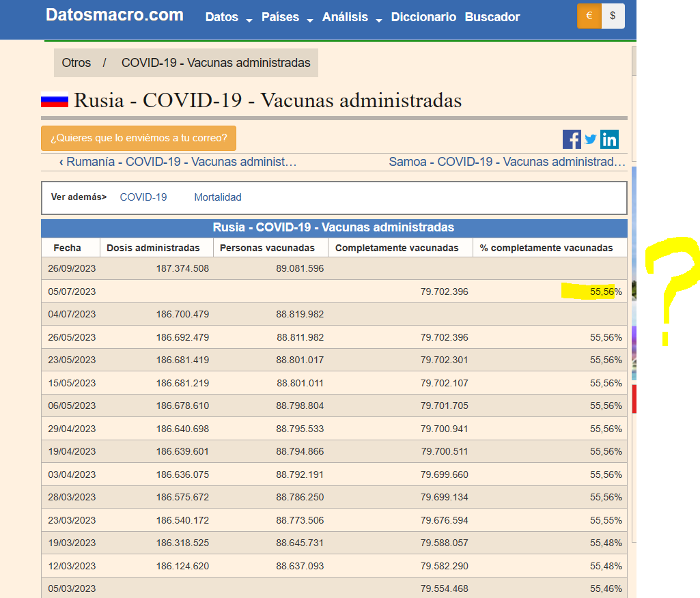Open Mortalidad link in Ver además
This screenshot has width=700, height=598.
(217, 197)
